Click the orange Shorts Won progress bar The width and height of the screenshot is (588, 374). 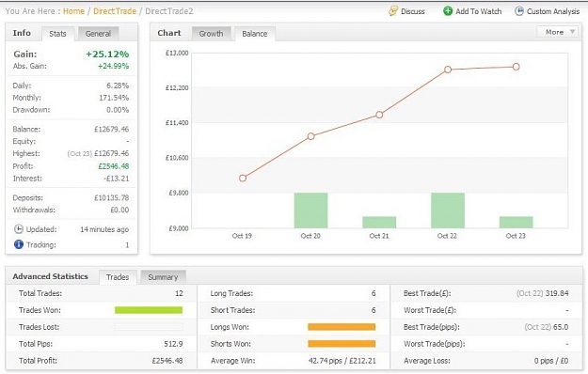pyautogui.click(x=342, y=344)
